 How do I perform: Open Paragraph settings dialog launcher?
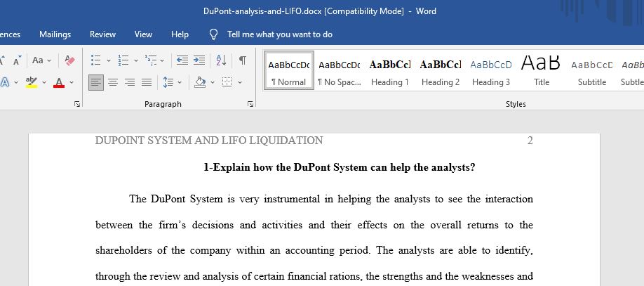point(250,105)
